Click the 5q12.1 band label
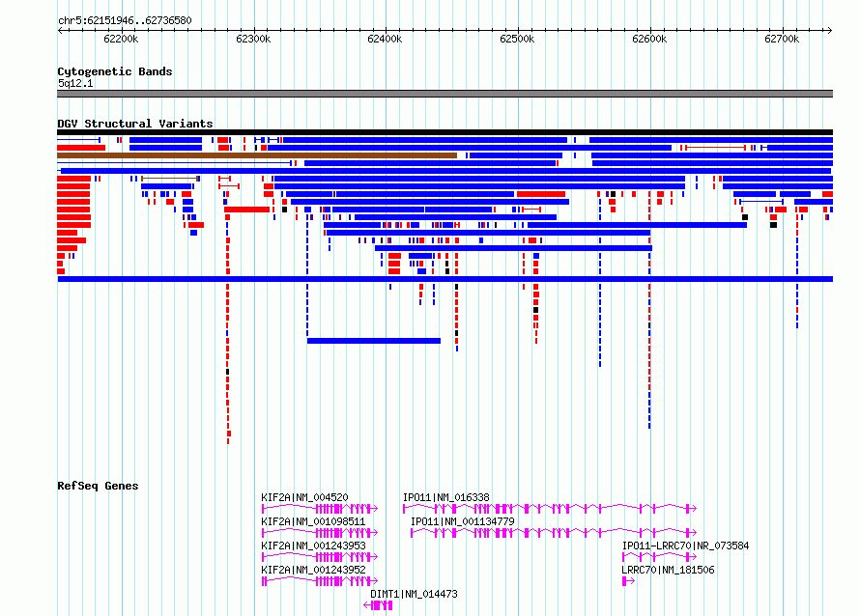860x616 pixels. pyautogui.click(x=75, y=83)
